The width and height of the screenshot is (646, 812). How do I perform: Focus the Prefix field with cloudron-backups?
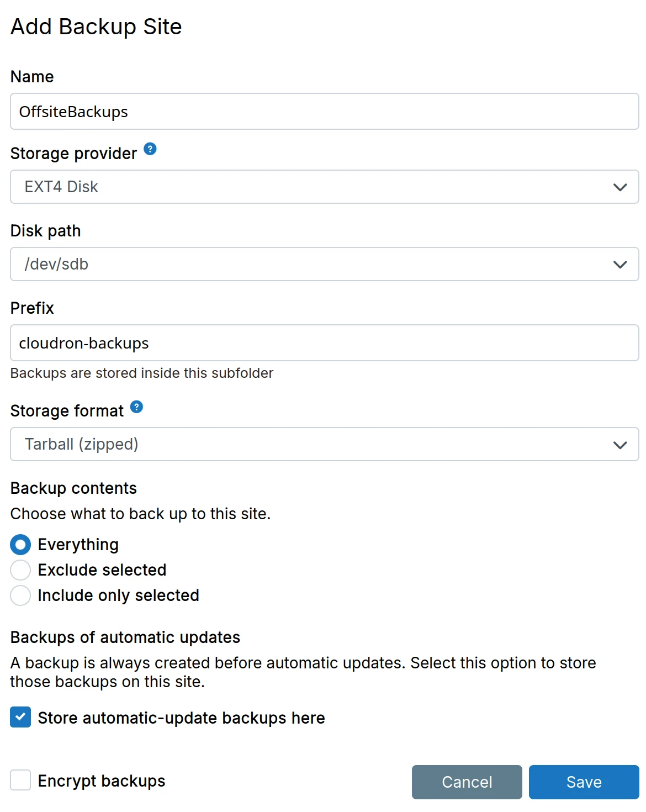pos(324,343)
